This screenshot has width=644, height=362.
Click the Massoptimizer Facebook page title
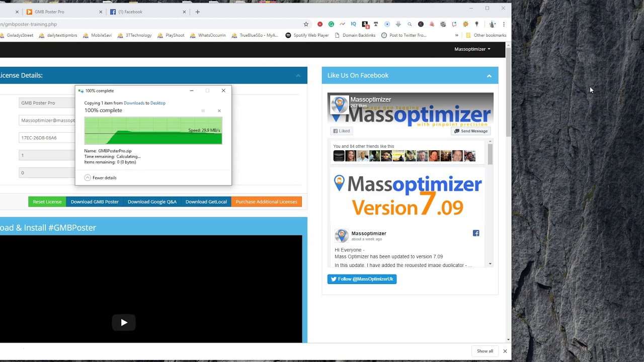(x=370, y=100)
